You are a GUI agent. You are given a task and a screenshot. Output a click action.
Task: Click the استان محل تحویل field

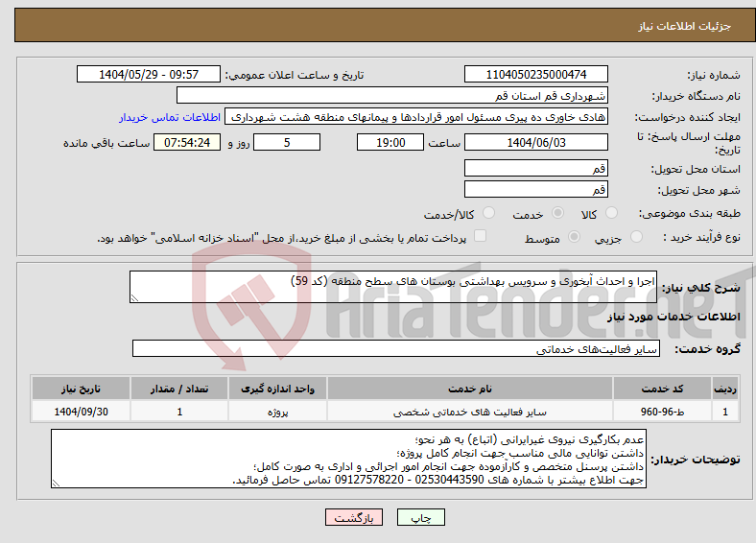[535, 168]
